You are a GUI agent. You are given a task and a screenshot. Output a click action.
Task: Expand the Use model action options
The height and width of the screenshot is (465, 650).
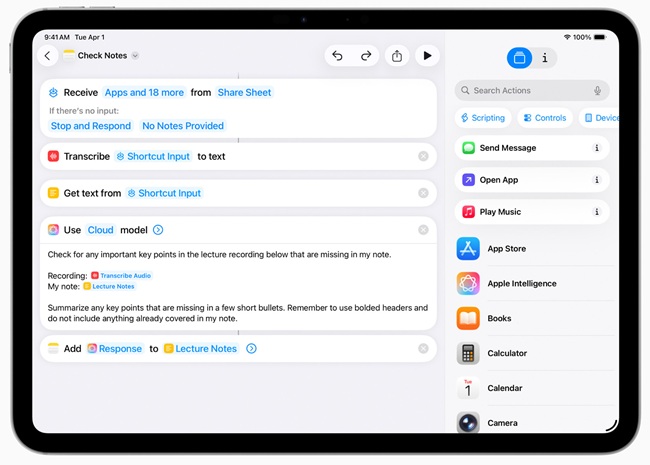[x=158, y=230]
